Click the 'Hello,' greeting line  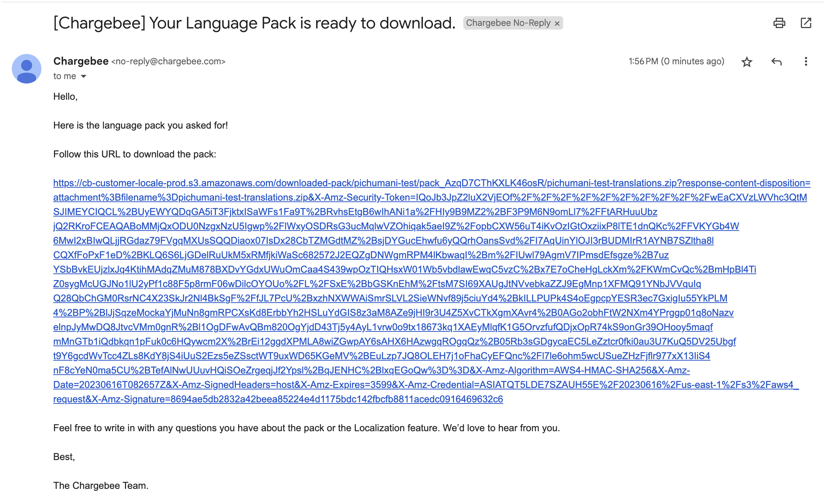pyautogui.click(x=65, y=97)
